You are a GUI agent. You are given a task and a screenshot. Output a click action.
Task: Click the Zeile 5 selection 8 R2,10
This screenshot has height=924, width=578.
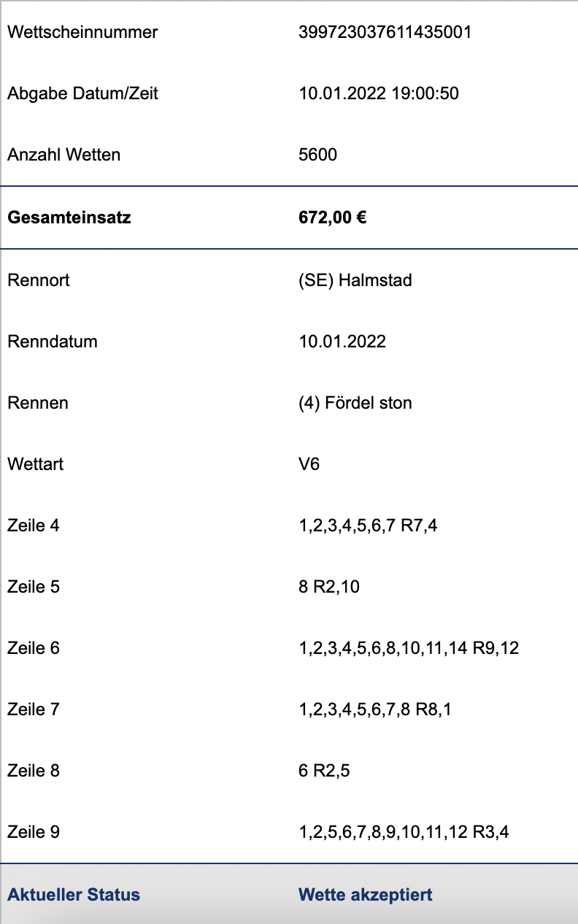coord(329,587)
